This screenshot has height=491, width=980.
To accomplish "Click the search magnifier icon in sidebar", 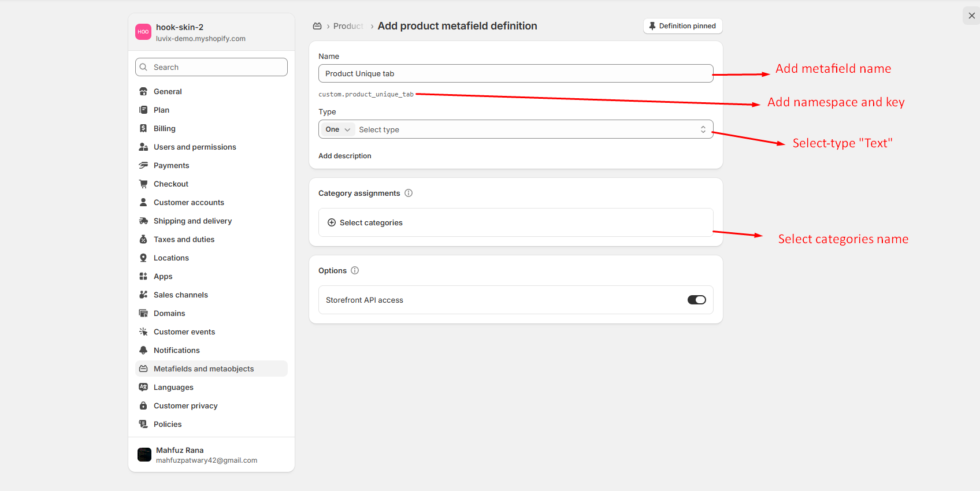I will (144, 67).
